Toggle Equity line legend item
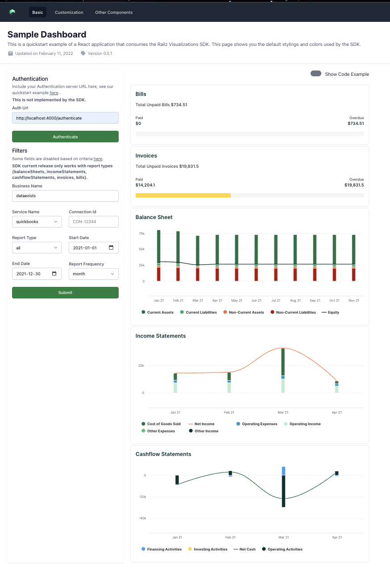The height and width of the screenshot is (588, 390). 331,312
